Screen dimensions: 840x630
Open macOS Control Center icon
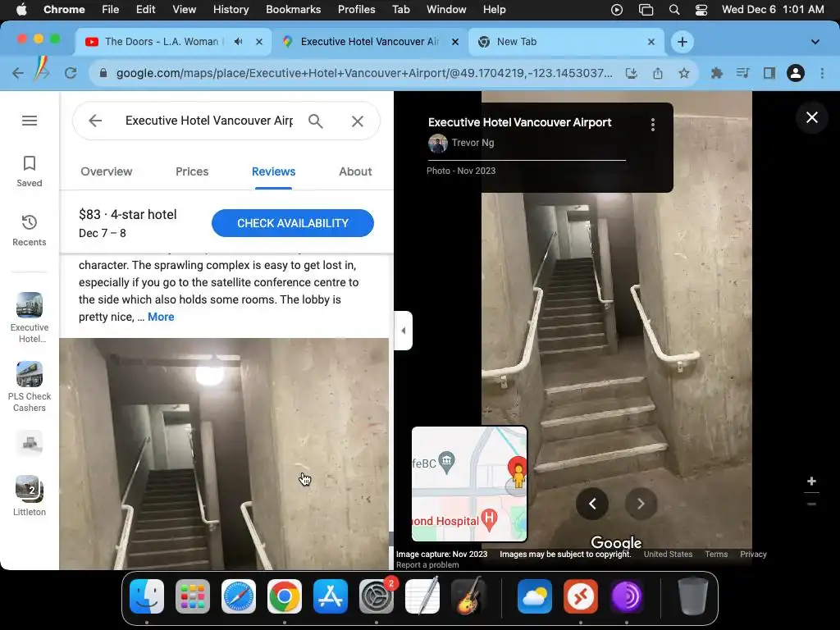click(701, 10)
